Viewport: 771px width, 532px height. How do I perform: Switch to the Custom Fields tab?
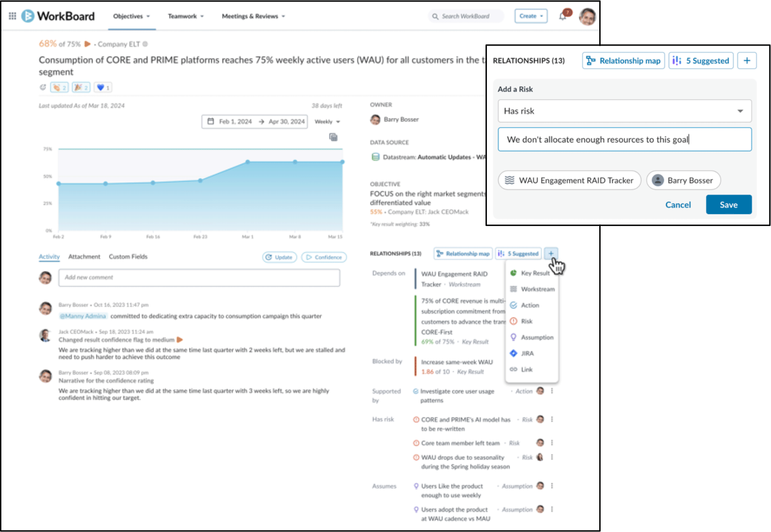128,257
